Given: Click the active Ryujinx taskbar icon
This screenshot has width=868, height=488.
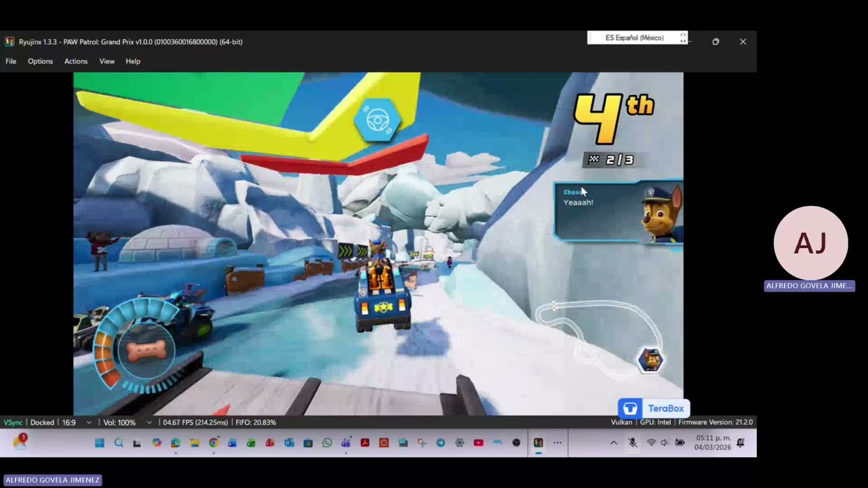Looking at the screenshot, I should click(538, 443).
